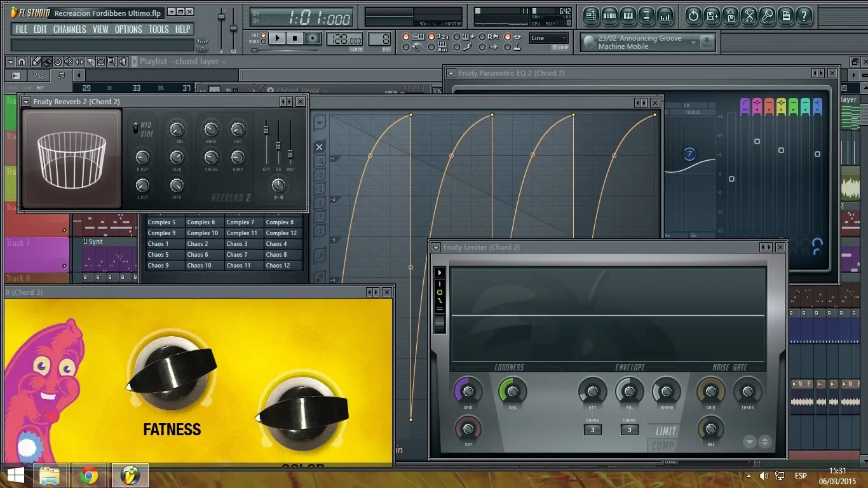Show the Piano Roll window
The height and width of the screenshot is (488, 868).
pos(628,16)
